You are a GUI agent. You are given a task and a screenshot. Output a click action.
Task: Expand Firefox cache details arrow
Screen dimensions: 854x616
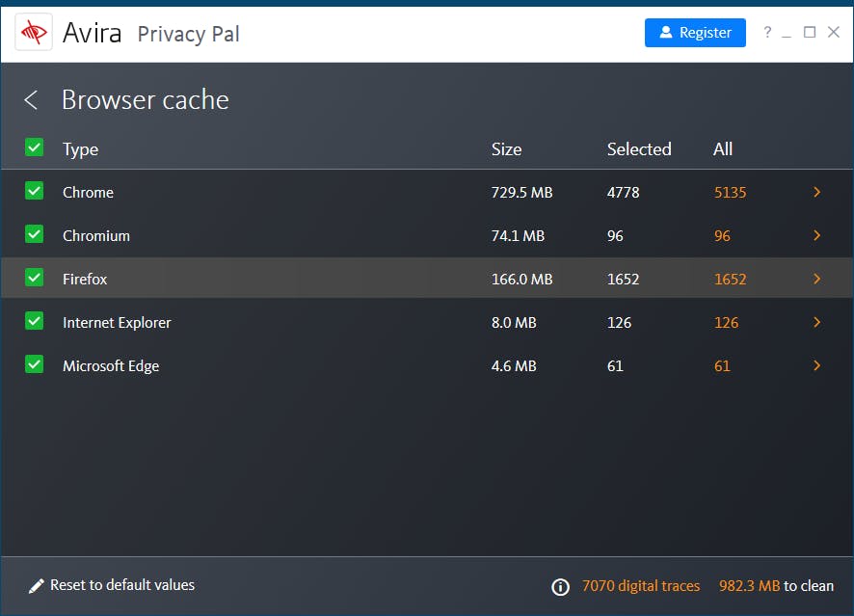(816, 280)
